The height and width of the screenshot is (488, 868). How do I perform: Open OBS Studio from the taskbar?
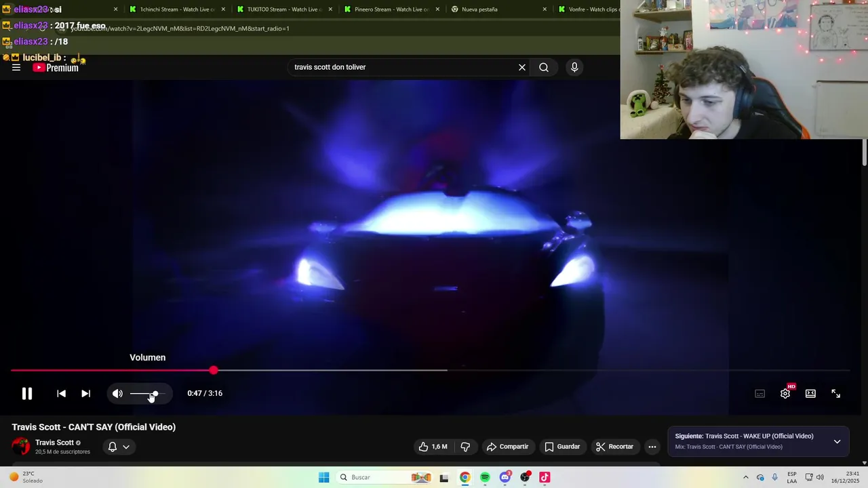tap(525, 477)
